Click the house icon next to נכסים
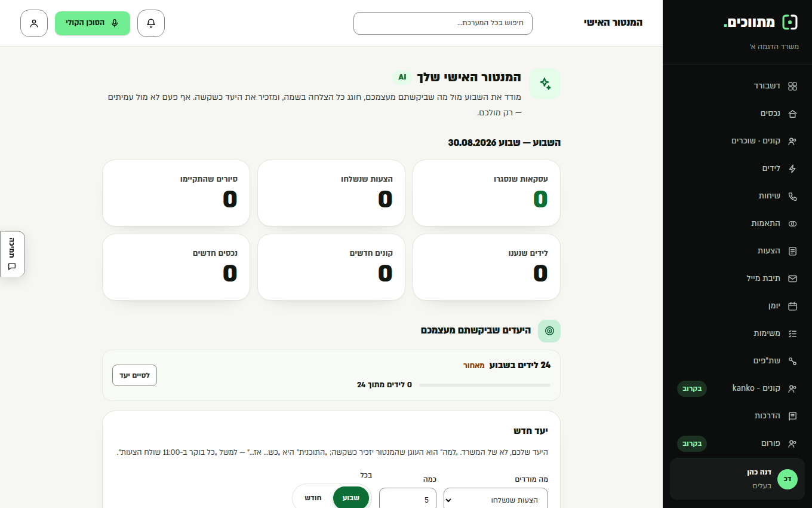Image resolution: width=812 pixels, height=508 pixels. [x=792, y=114]
